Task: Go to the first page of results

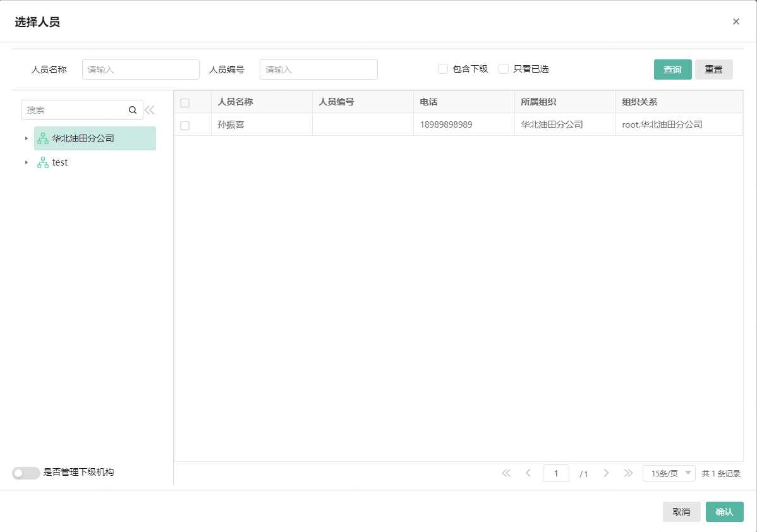Action: (x=506, y=473)
